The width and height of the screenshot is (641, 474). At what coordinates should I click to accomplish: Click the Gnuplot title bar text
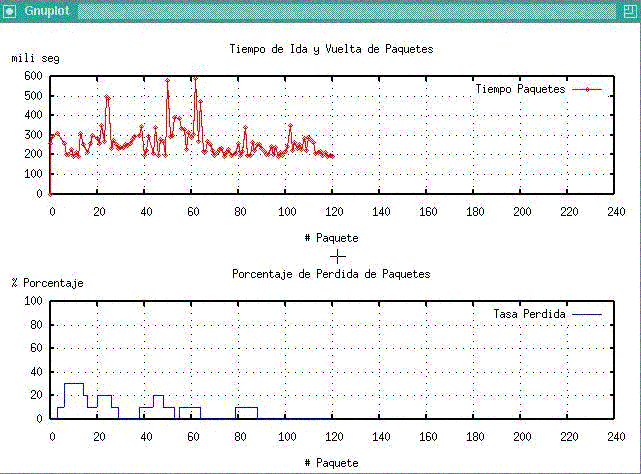point(47,11)
